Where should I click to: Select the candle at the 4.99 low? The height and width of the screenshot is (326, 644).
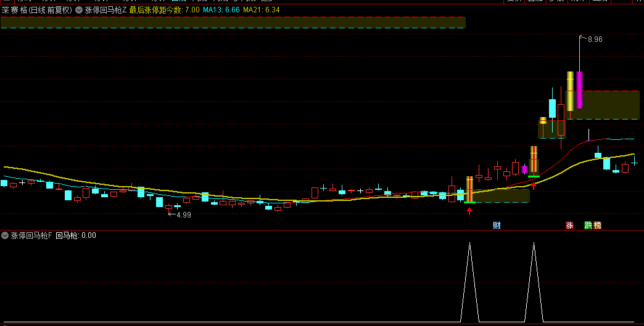coord(169,208)
